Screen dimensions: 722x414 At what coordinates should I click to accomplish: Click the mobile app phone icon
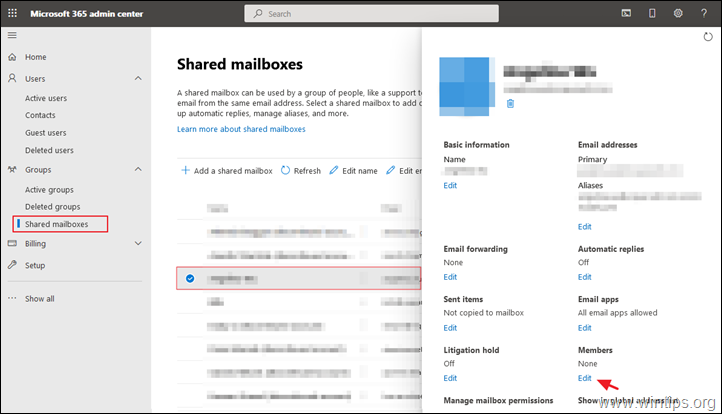coord(652,13)
